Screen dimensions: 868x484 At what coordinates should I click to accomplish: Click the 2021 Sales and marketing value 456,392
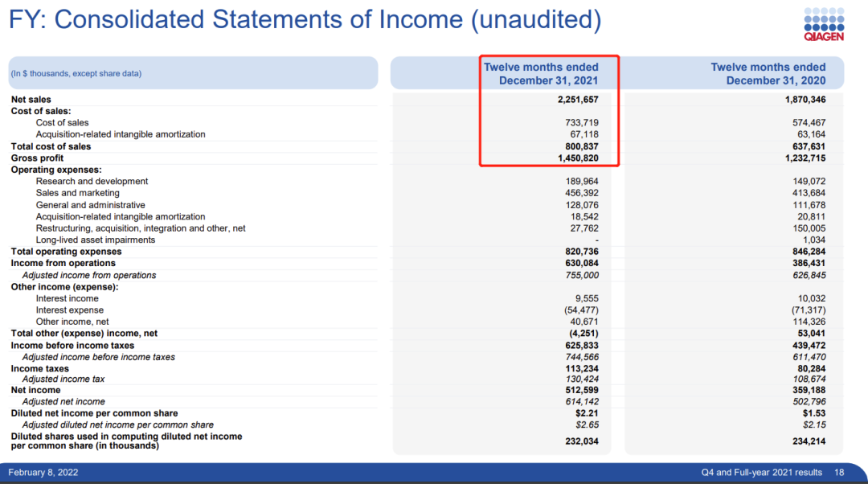point(582,193)
